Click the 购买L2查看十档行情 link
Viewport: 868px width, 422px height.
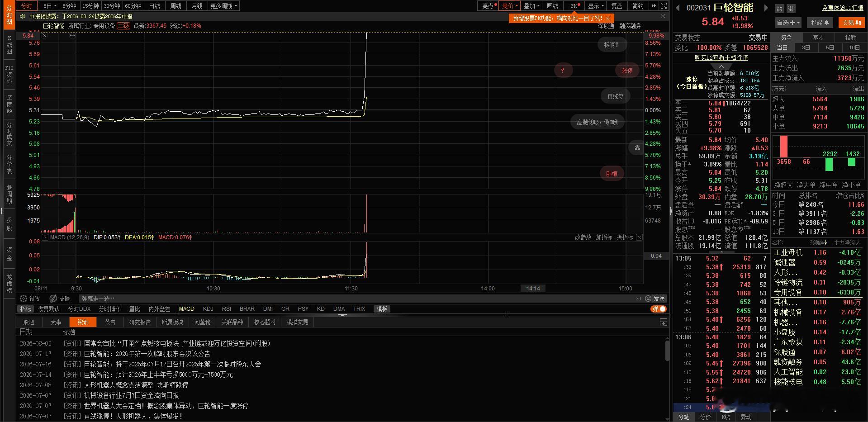pos(721,57)
